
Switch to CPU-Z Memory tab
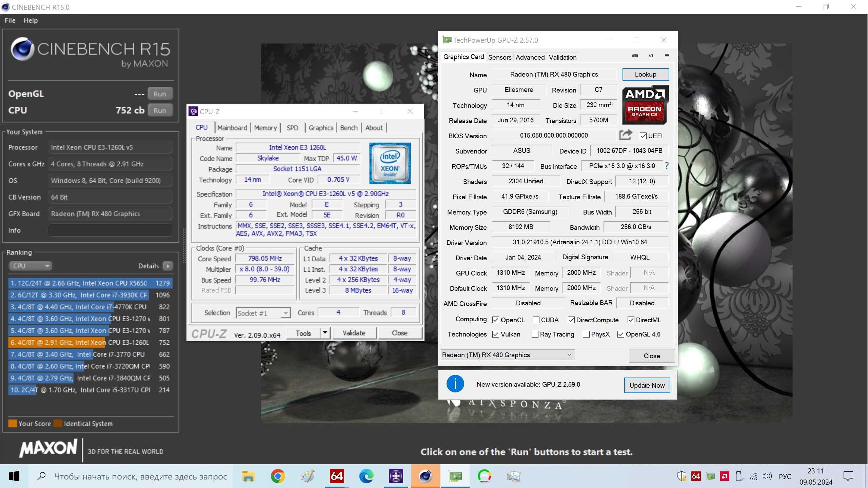click(265, 128)
